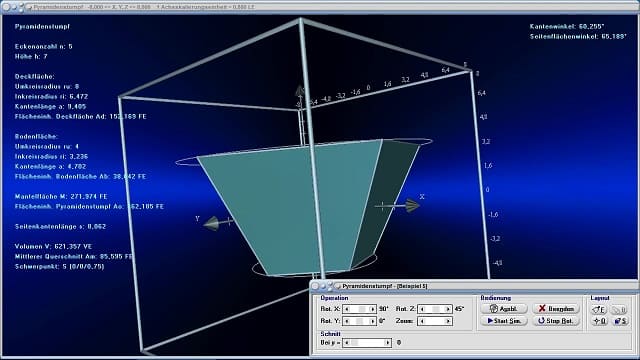The height and width of the screenshot is (360, 640).
Task: Click right arrow of Rot. Y slider
Action: click(372, 321)
